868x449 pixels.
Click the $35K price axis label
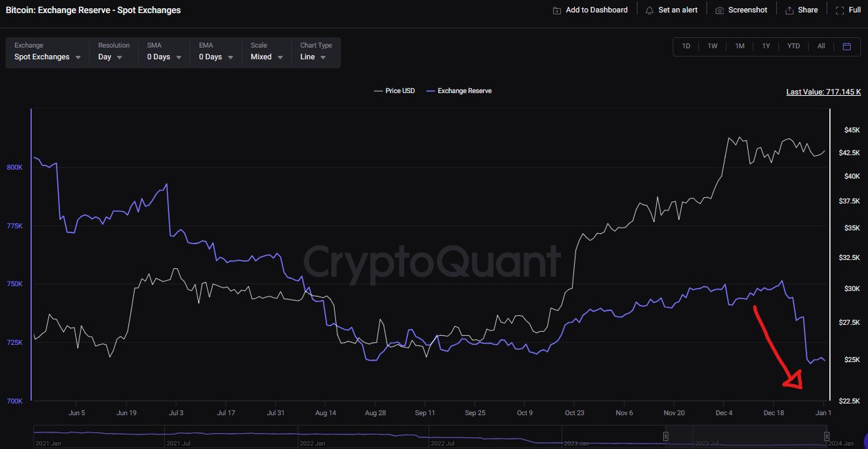point(851,228)
